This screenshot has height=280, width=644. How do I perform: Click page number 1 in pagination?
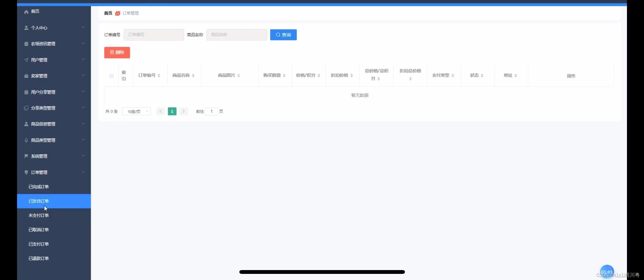click(172, 112)
